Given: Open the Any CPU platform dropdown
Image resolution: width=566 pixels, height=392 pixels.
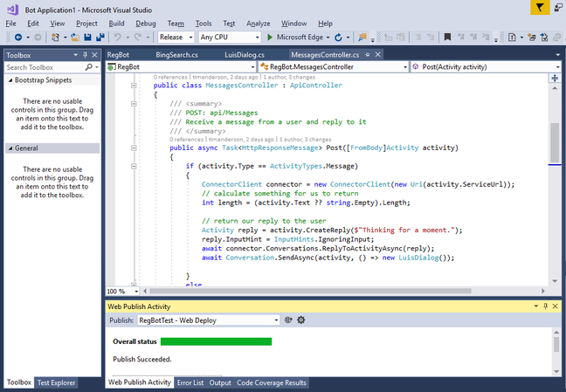Looking at the screenshot, I should pyautogui.click(x=230, y=38).
